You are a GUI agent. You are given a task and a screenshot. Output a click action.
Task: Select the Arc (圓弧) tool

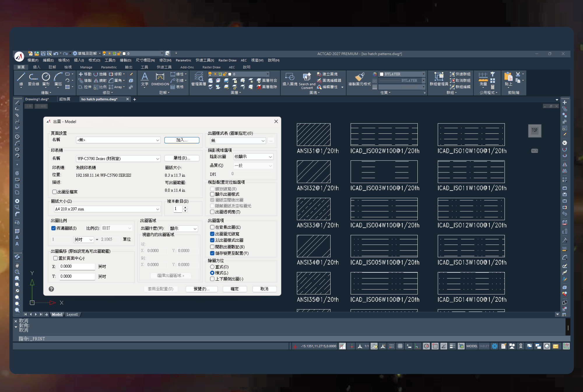coord(58,79)
